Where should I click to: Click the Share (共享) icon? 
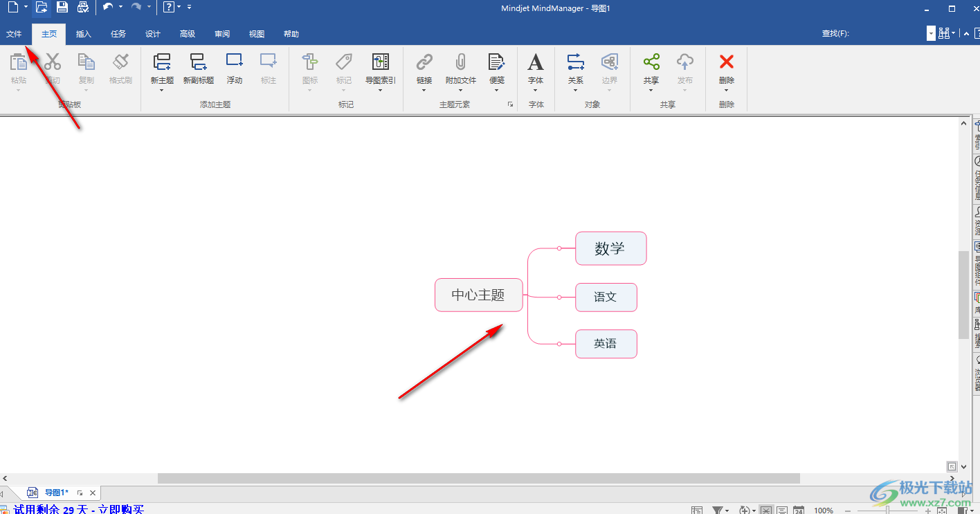click(x=651, y=62)
